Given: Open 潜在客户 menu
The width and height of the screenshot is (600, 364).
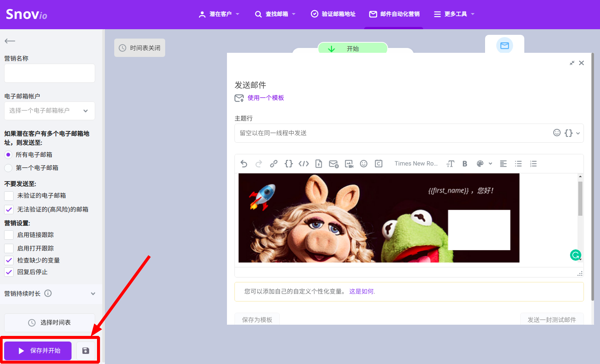Looking at the screenshot, I should pyautogui.click(x=219, y=14).
